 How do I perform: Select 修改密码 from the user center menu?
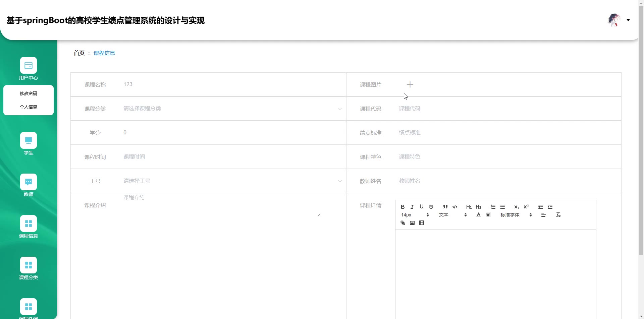pyautogui.click(x=29, y=93)
